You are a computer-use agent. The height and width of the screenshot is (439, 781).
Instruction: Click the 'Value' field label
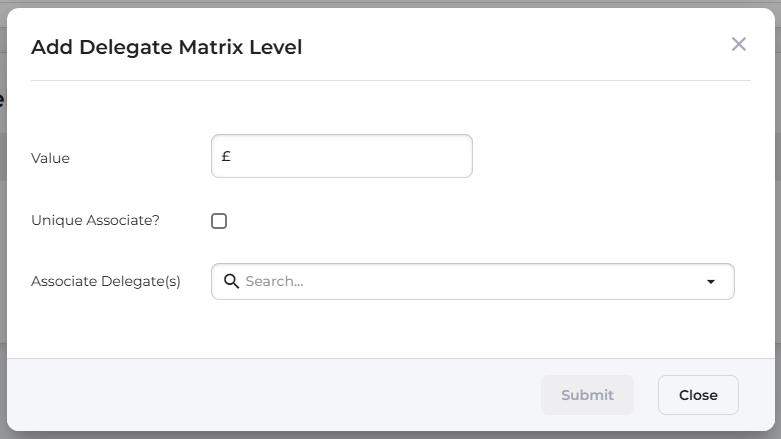coord(50,158)
